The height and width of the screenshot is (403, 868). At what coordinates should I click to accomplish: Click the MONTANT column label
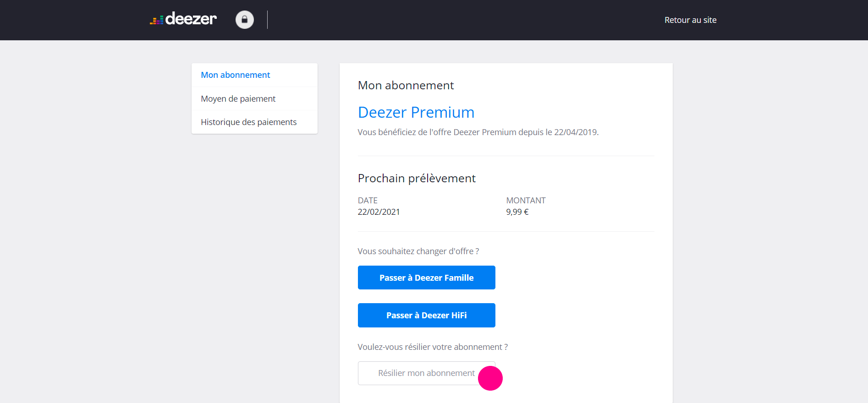(x=526, y=201)
